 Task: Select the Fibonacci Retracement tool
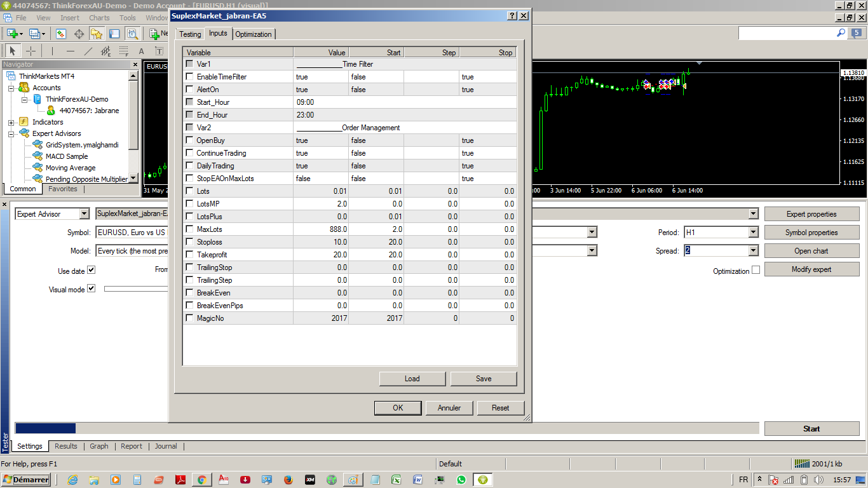(x=123, y=51)
